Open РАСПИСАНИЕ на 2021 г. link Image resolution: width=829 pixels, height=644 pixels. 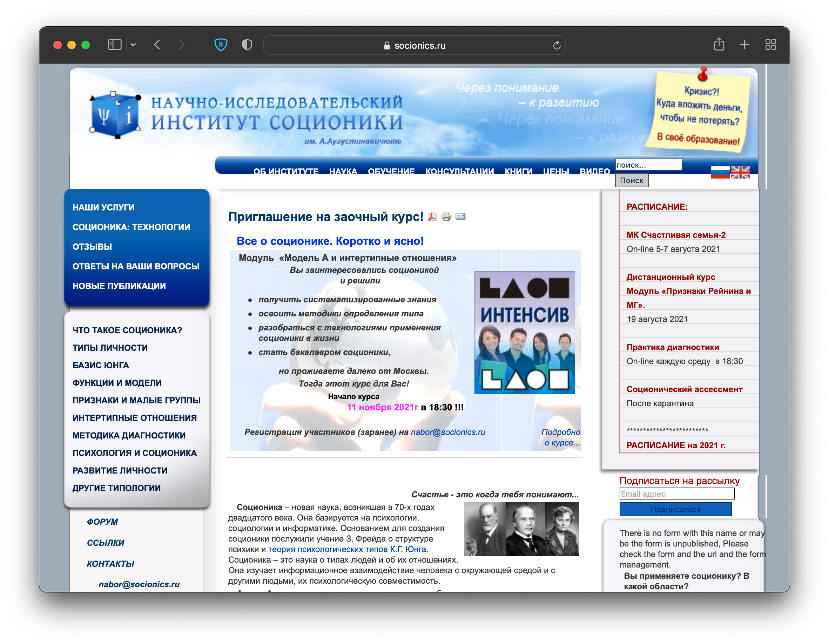point(676,445)
